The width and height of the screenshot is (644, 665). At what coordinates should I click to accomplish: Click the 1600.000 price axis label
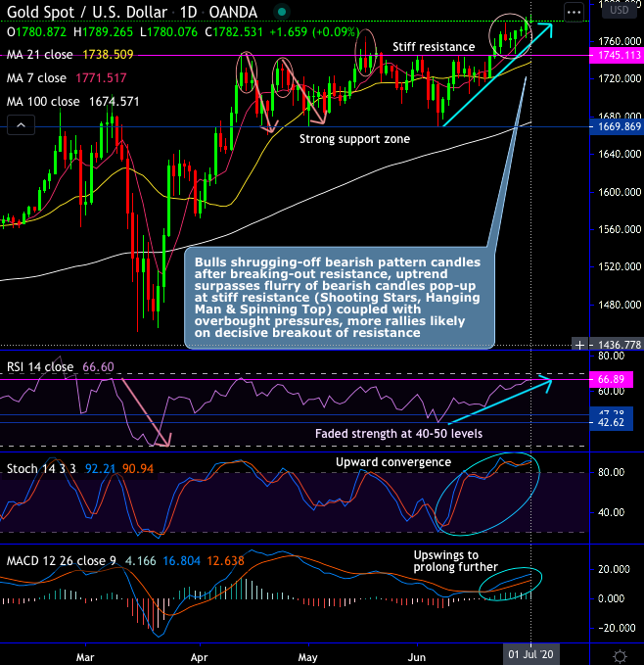click(x=619, y=192)
